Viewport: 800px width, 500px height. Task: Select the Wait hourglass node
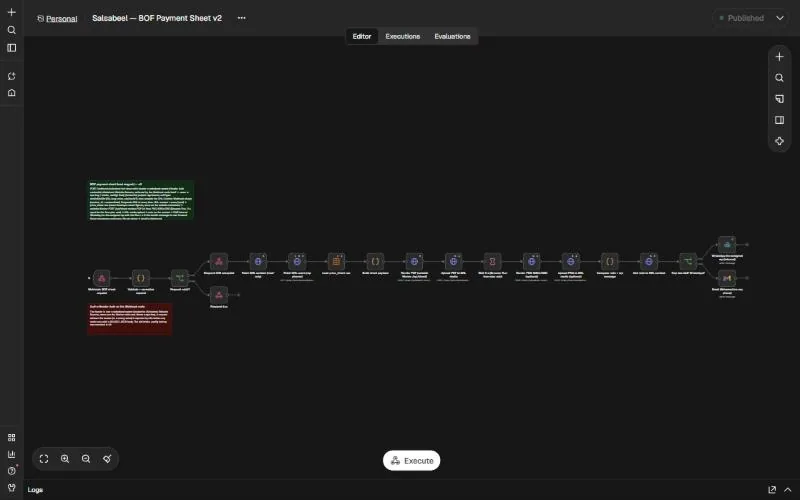492,261
